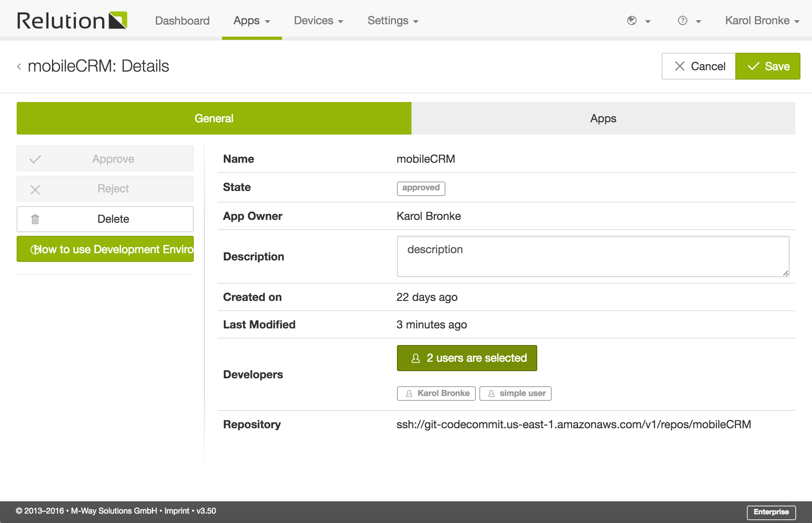Click the trash icon on Delete
812x523 pixels.
(x=35, y=219)
